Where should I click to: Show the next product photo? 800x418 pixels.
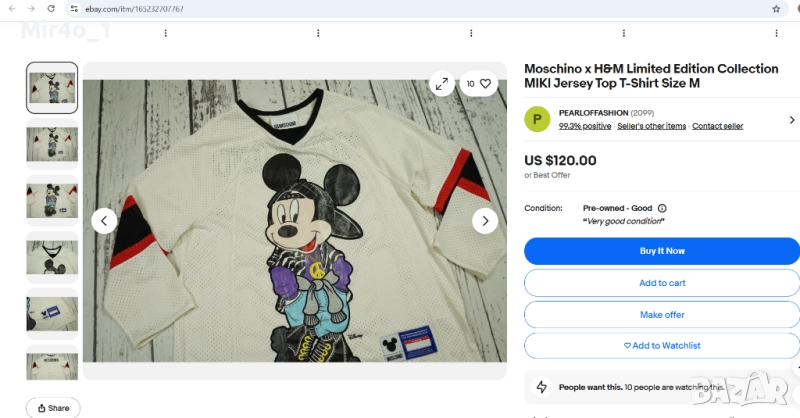pos(485,221)
